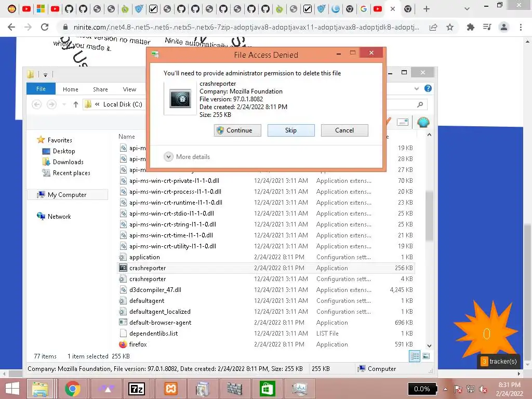
Task: Show hidden tray icons arrow
Action: pos(445,389)
